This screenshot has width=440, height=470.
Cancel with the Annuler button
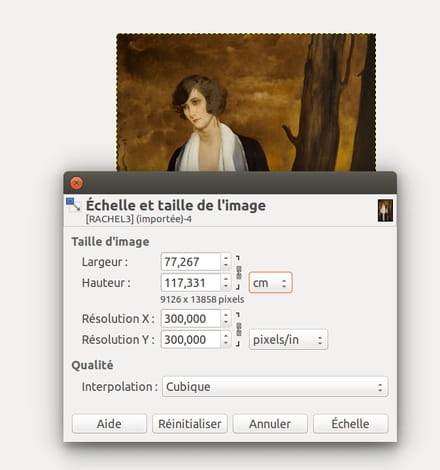(x=270, y=424)
